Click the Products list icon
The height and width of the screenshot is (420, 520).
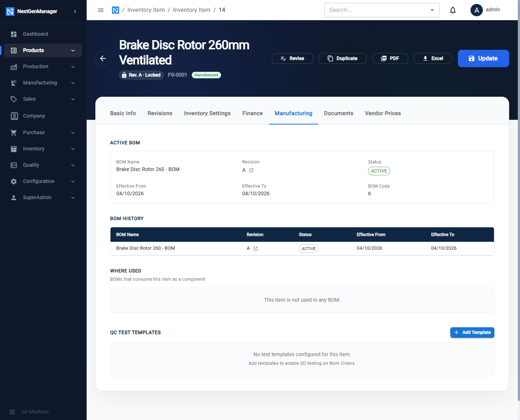click(x=14, y=51)
